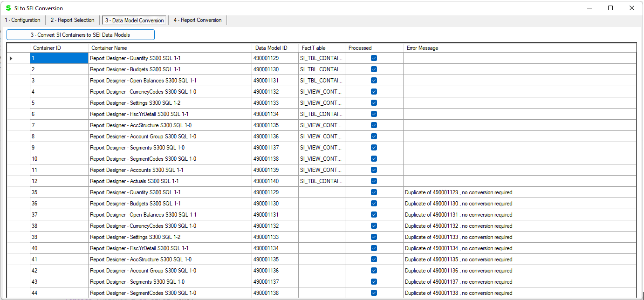The width and height of the screenshot is (644, 300).
Task: Go to the 4 - Report Conversion tab
Action: 198,20
